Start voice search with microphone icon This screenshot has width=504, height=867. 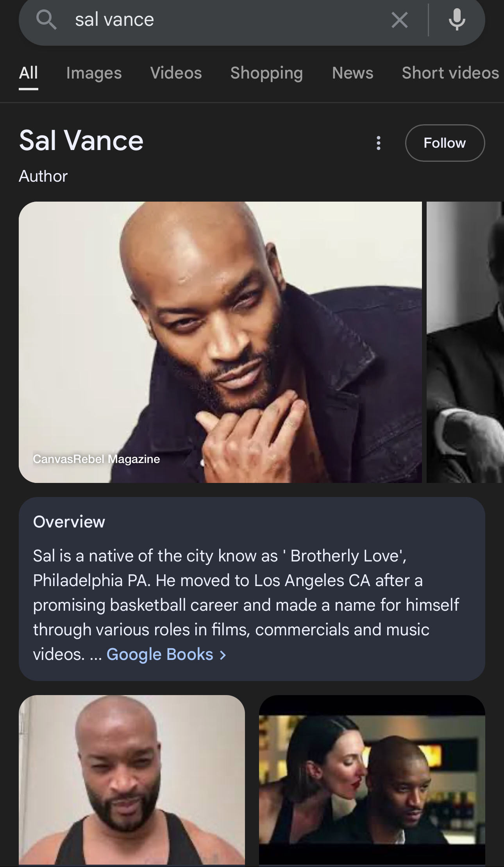pyautogui.click(x=457, y=20)
